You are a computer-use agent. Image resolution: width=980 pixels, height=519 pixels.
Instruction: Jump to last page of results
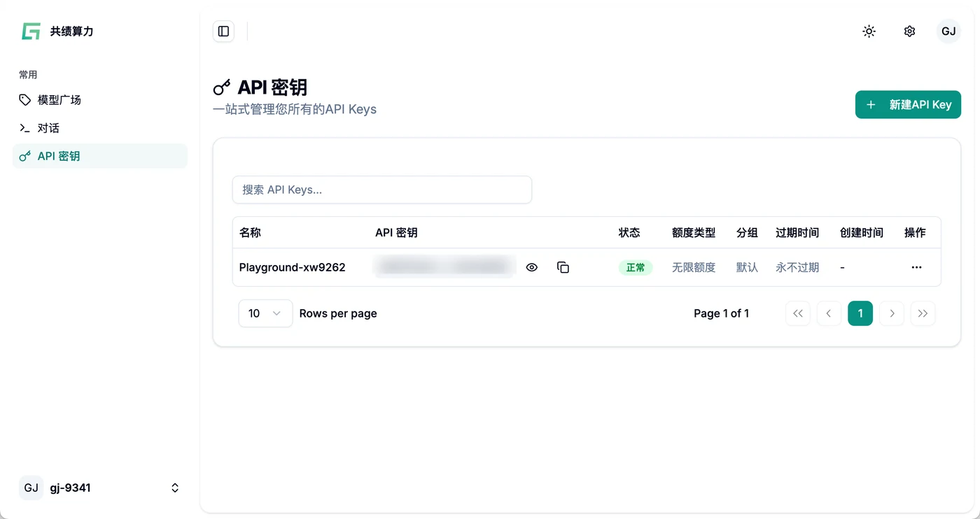(923, 313)
